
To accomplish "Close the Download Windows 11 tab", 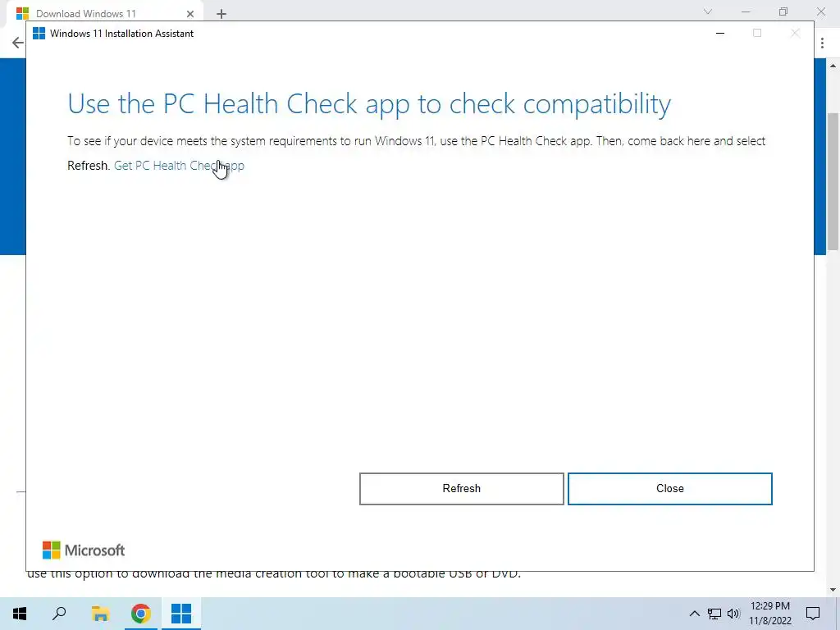I will pos(189,14).
